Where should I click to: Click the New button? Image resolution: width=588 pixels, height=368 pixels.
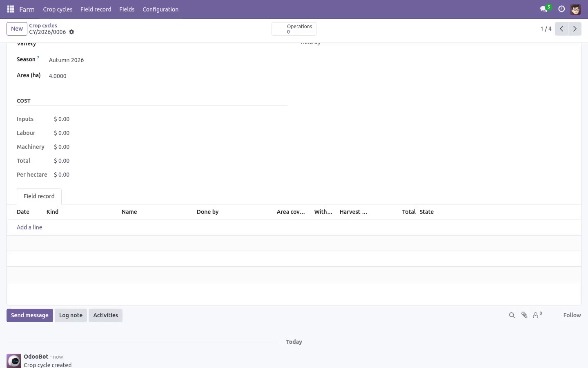pyautogui.click(x=17, y=29)
